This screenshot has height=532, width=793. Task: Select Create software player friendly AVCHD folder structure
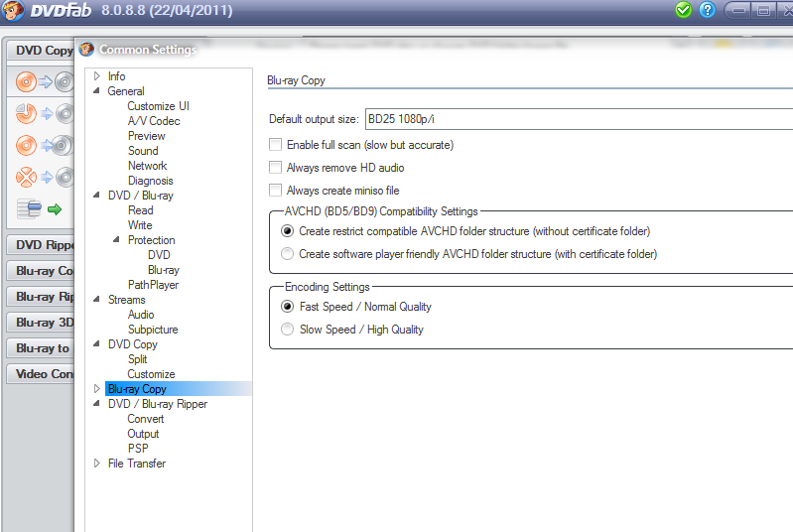pyautogui.click(x=287, y=254)
